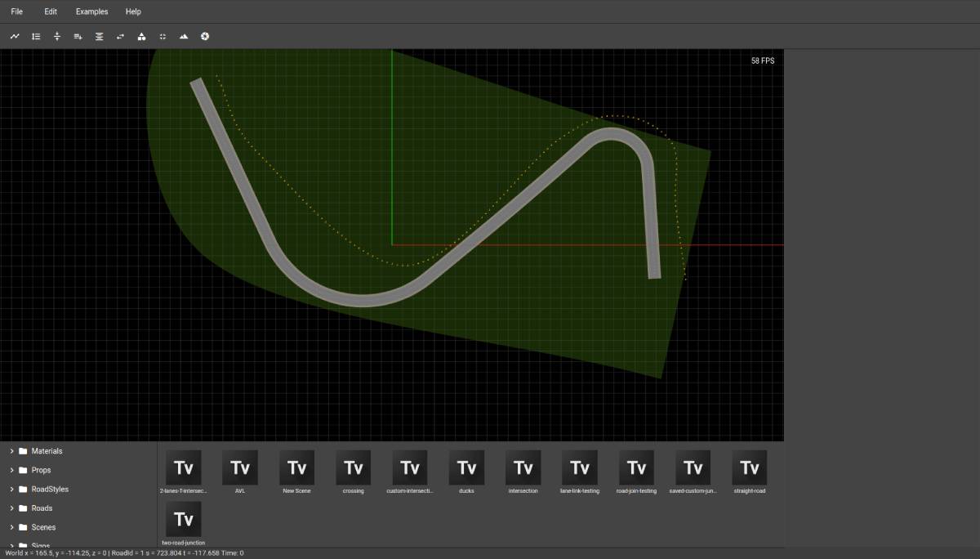
Task: Select the dashed-square selection tool icon
Action: click(163, 36)
